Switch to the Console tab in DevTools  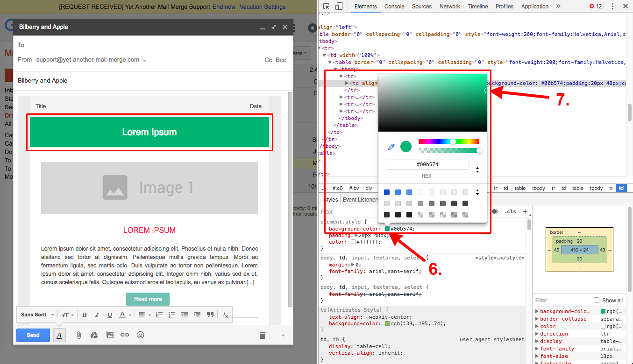pos(394,6)
